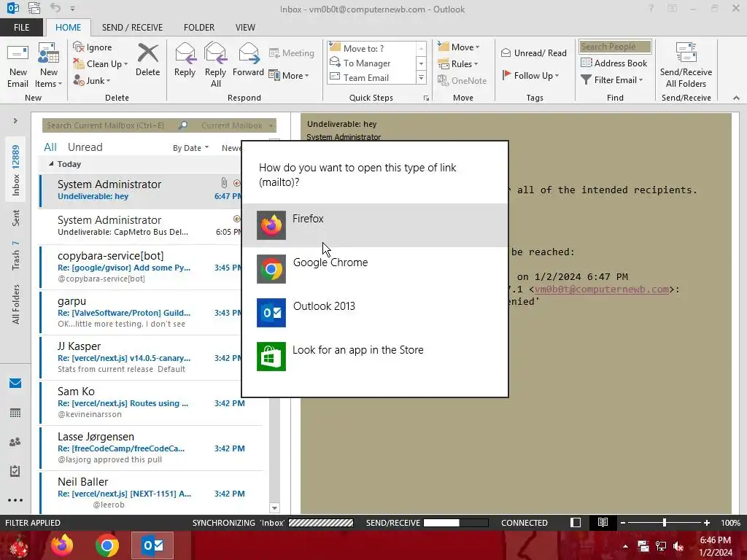The height and width of the screenshot is (560, 747).
Task: Expand the Quick Steps gallery
Action: coord(421,77)
